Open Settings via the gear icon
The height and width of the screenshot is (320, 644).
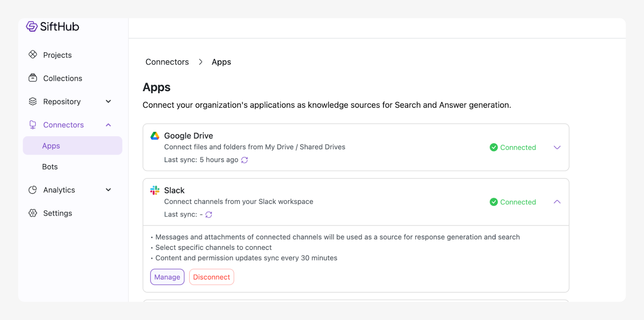pyautogui.click(x=33, y=213)
